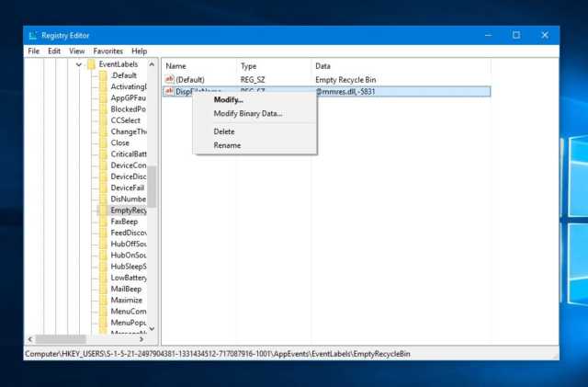This screenshot has width=588, height=387.
Task: Open the Edit menu
Action: click(x=54, y=51)
